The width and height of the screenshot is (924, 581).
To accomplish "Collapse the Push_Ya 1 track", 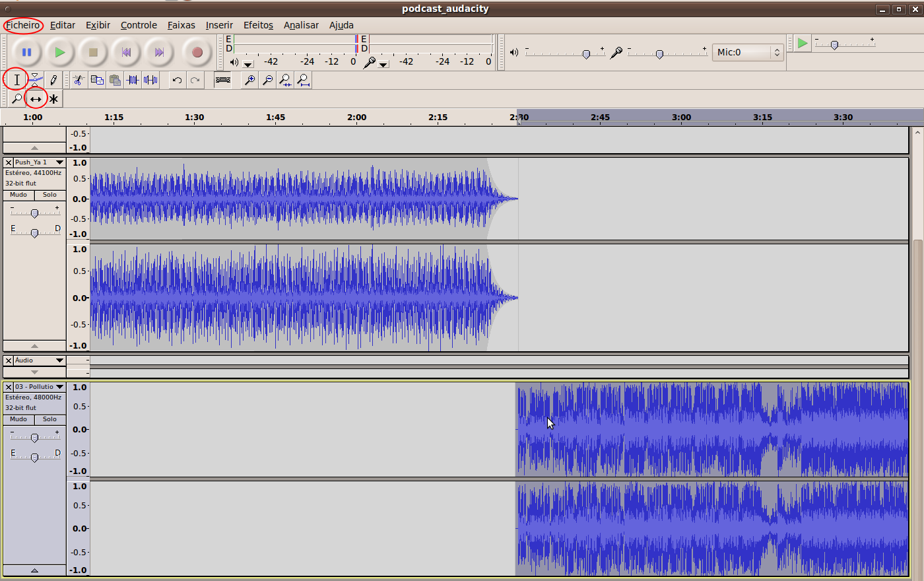I will tap(34, 346).
